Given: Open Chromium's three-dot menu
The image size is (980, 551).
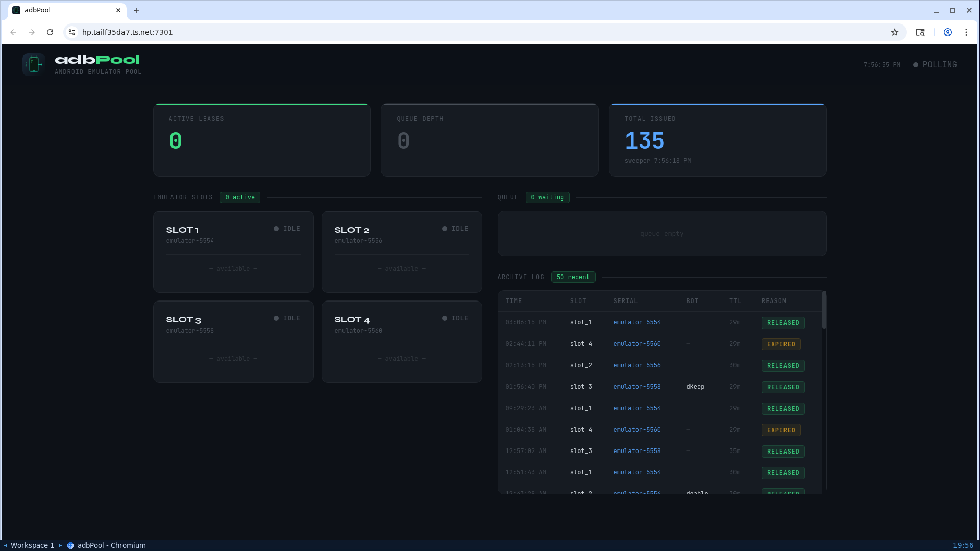Looking at the screenshot, I should click(x=966, y=32).
